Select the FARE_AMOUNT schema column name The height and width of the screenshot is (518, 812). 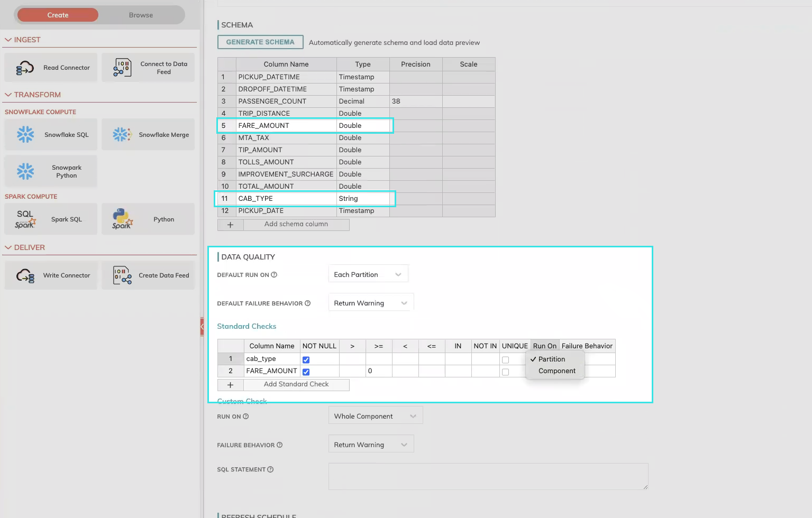pos(286,125)
